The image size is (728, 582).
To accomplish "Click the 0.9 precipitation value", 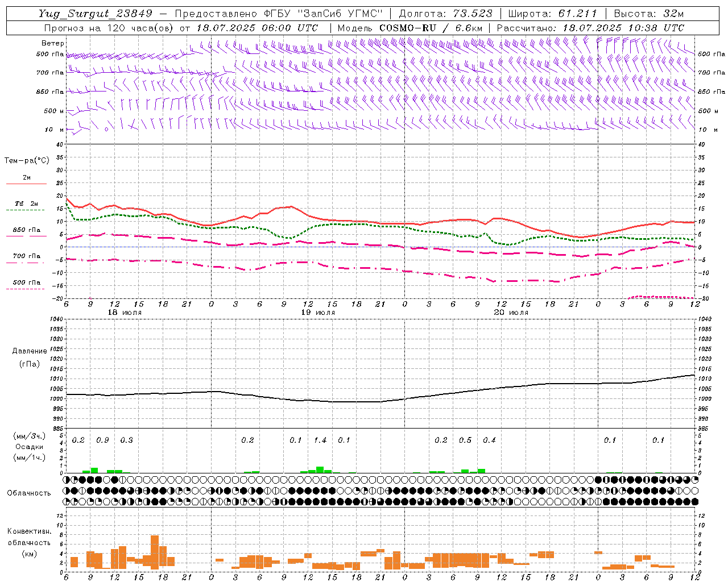I will pyautogui.click(x=102, y=440).
